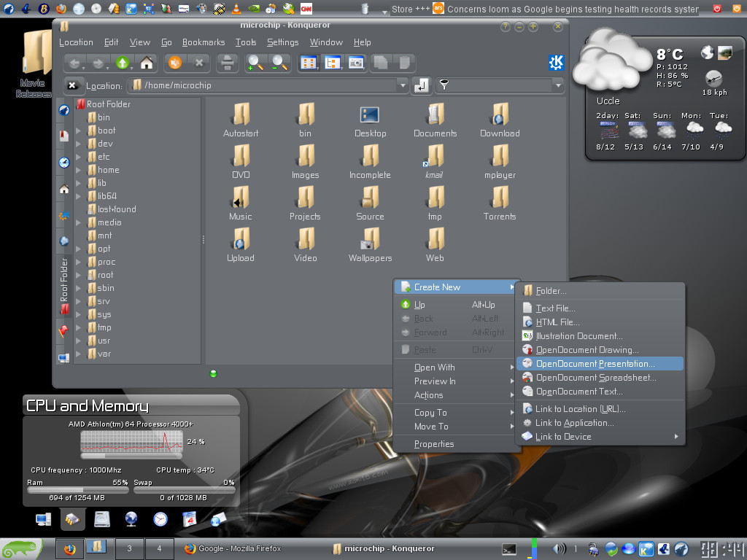Image resolution: width=747 pixels, height=560 pixels.
Task: Switch to virtual desktop 3
Action: coord(129,548)
